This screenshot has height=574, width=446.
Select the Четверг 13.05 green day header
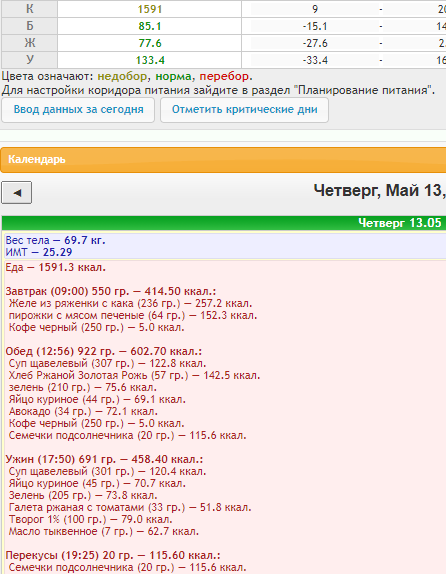click(224, 223)
